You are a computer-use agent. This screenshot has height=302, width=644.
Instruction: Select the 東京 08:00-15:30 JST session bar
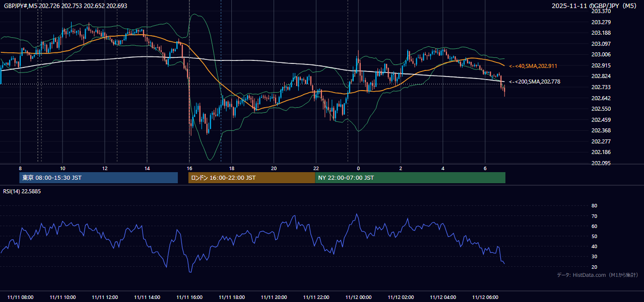(x=99, y=178)
